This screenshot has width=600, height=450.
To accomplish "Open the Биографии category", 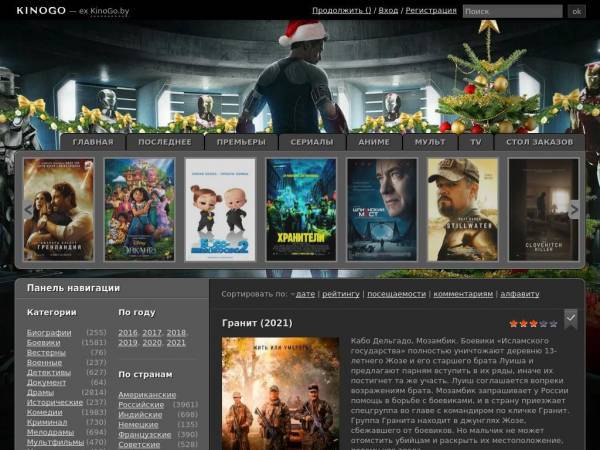I will click(x=49, y=333).
